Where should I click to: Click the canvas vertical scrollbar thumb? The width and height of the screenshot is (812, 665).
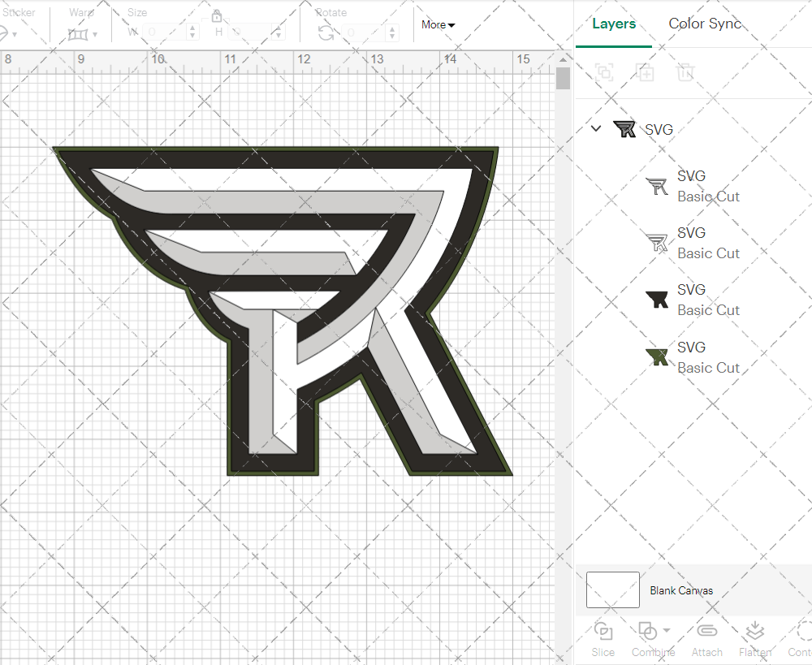tap(563, 79)
